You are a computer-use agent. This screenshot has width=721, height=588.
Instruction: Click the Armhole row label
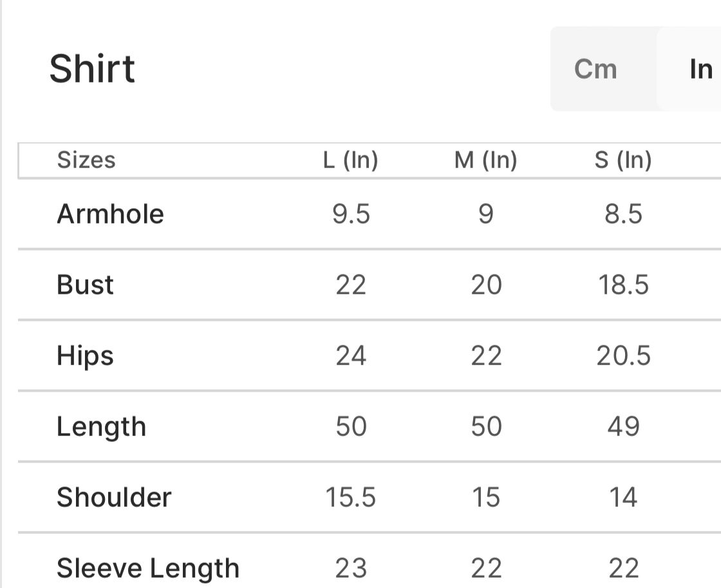pyautogui.click(x=110, y=214)
